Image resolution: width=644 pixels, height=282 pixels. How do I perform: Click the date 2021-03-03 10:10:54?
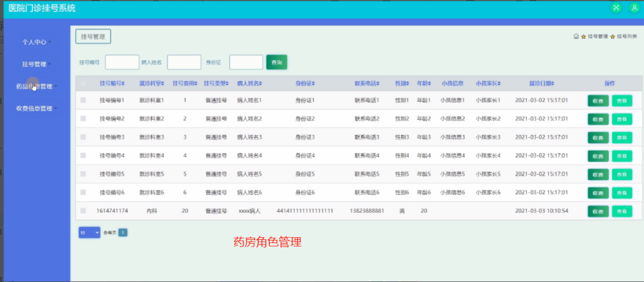coord(541,211)
